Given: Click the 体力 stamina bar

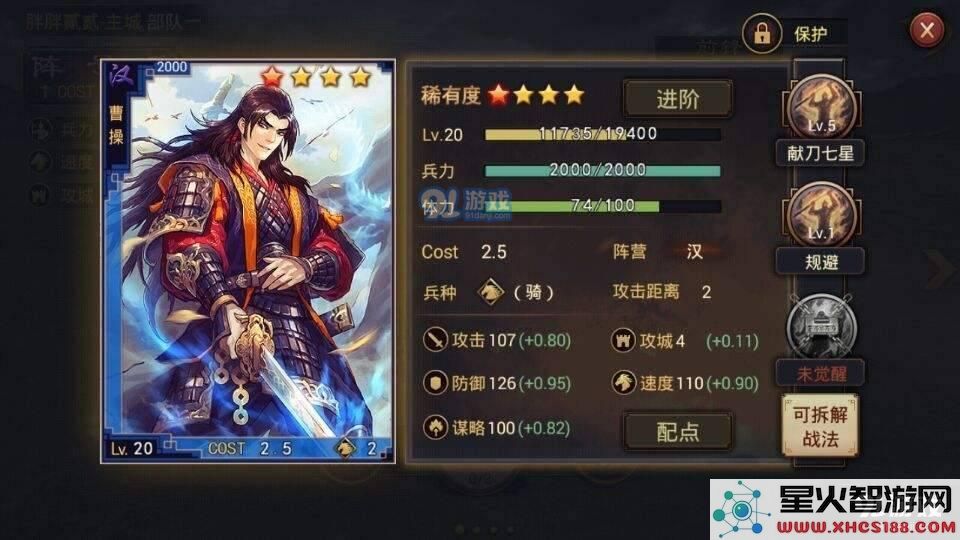Looking at the screenshot, I should (x=602, y=206).
